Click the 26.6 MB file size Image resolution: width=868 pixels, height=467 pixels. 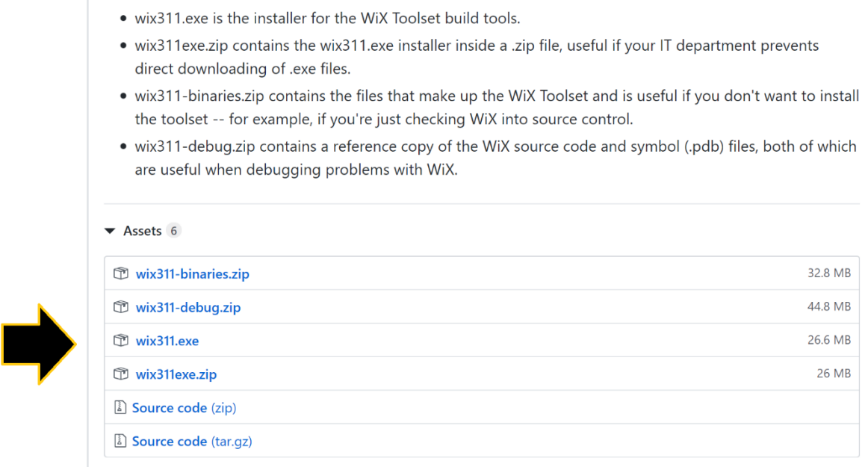click(828, 340)
